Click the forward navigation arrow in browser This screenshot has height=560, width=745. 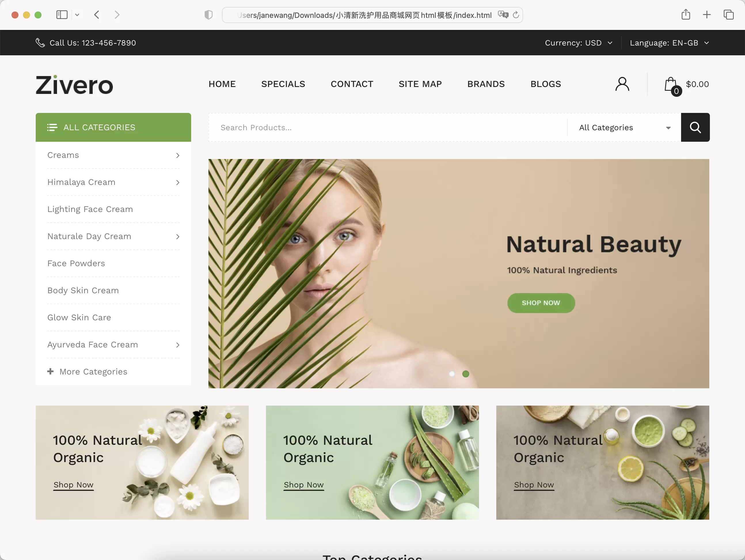pos(116,15)
